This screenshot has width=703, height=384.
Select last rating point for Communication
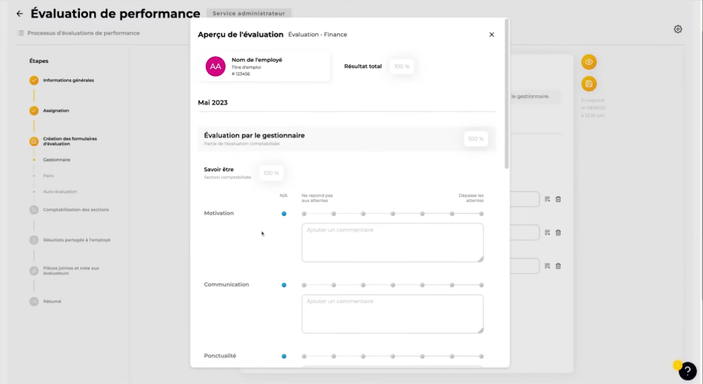[481, 285]
